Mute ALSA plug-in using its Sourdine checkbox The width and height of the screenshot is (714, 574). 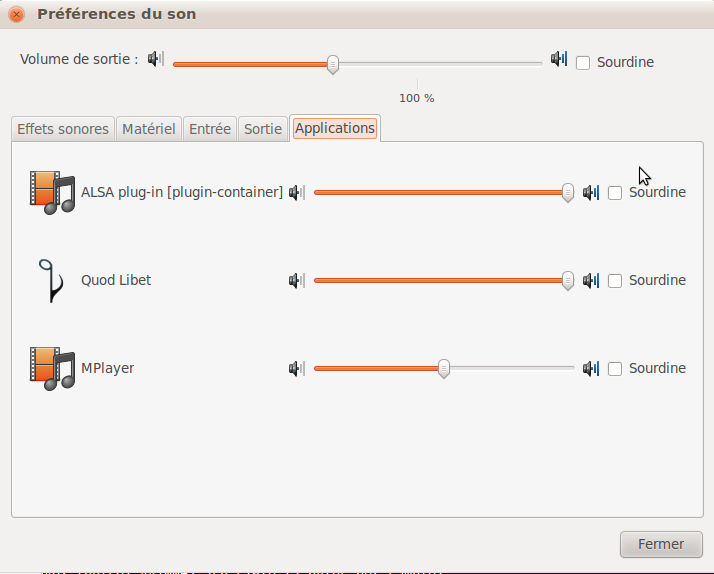click(x=615, y=192)
